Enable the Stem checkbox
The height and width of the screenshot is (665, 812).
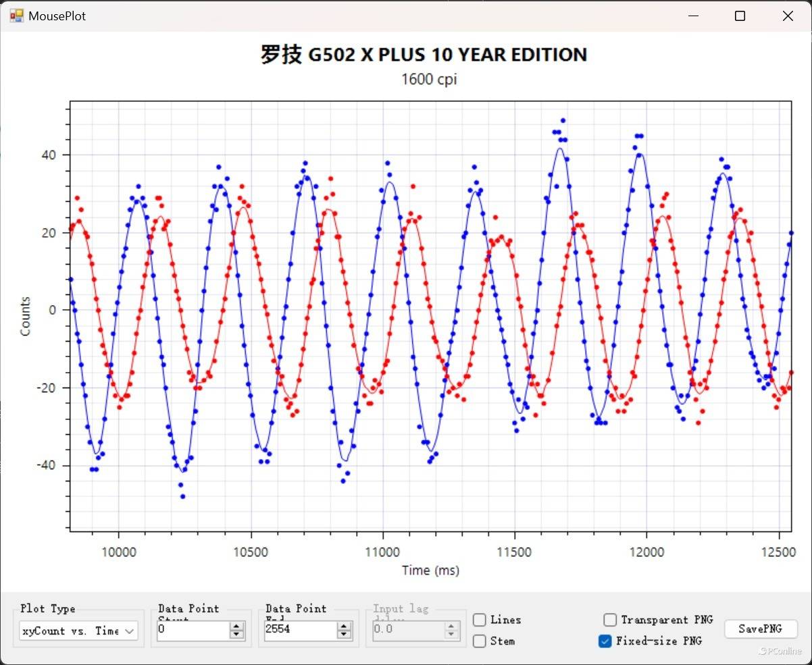(x=480, y=641)
